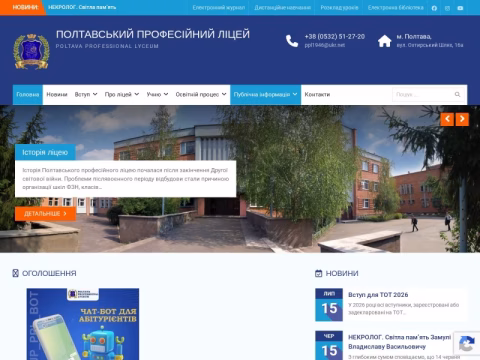Open Електронний журнал link
480x360 pixels.
point(219,8)
